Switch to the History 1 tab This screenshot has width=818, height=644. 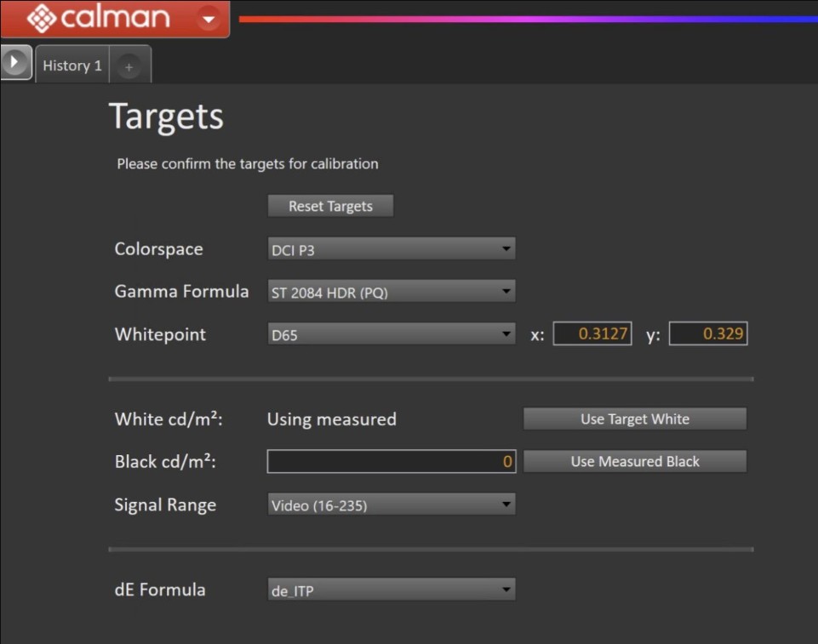coord(72,66)
